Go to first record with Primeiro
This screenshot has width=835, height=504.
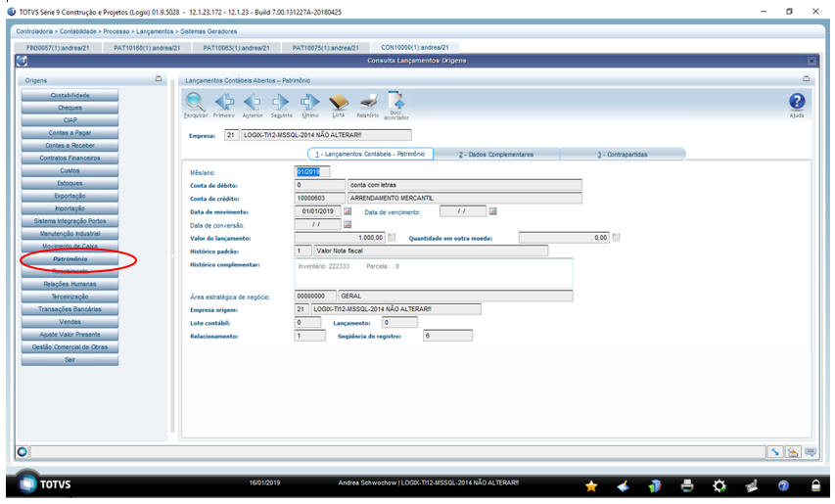point(224,101)
